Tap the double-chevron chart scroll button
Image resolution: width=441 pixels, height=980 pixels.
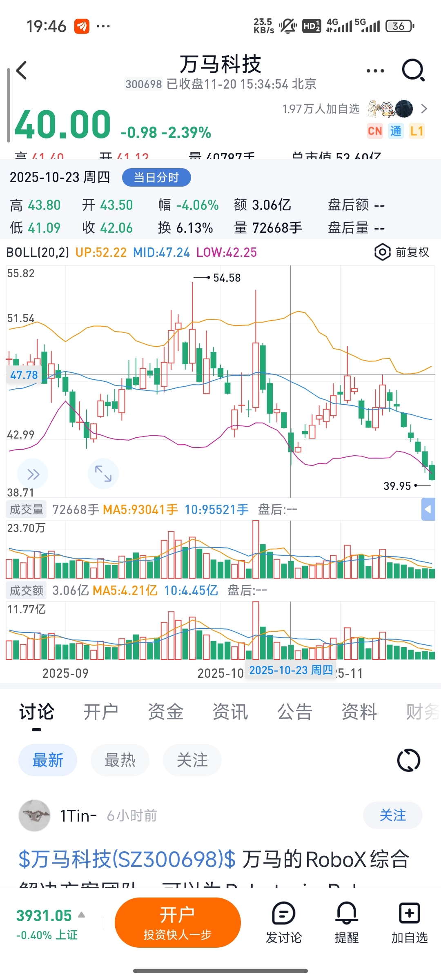(x=33, y=474)
